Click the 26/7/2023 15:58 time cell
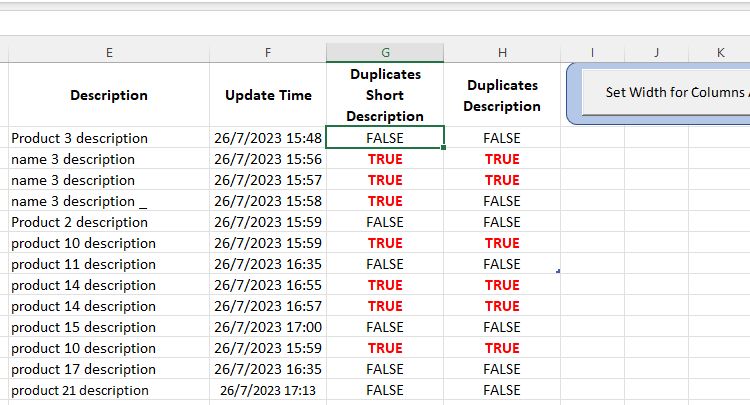 [x=268, y=201]
